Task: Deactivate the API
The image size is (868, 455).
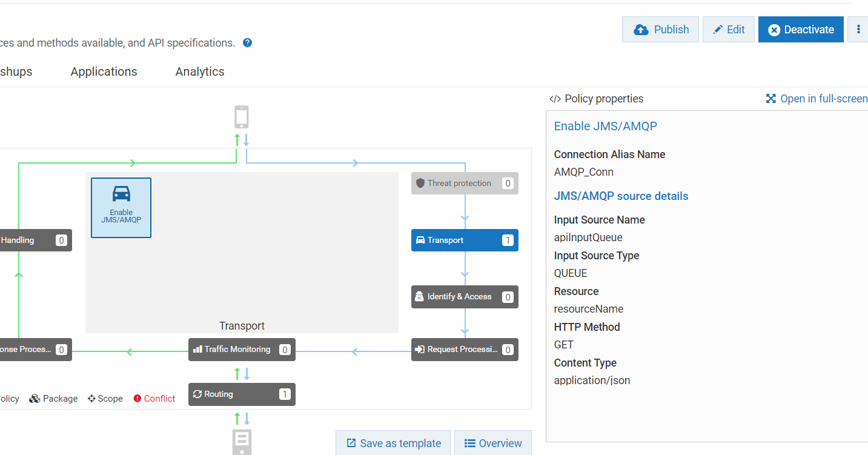Action: click(x=800, y=30)
